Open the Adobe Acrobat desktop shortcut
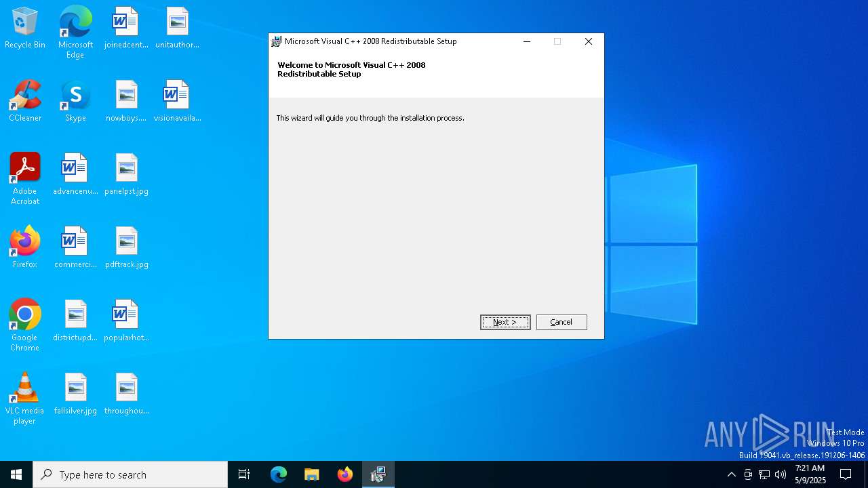 [25, 179]
